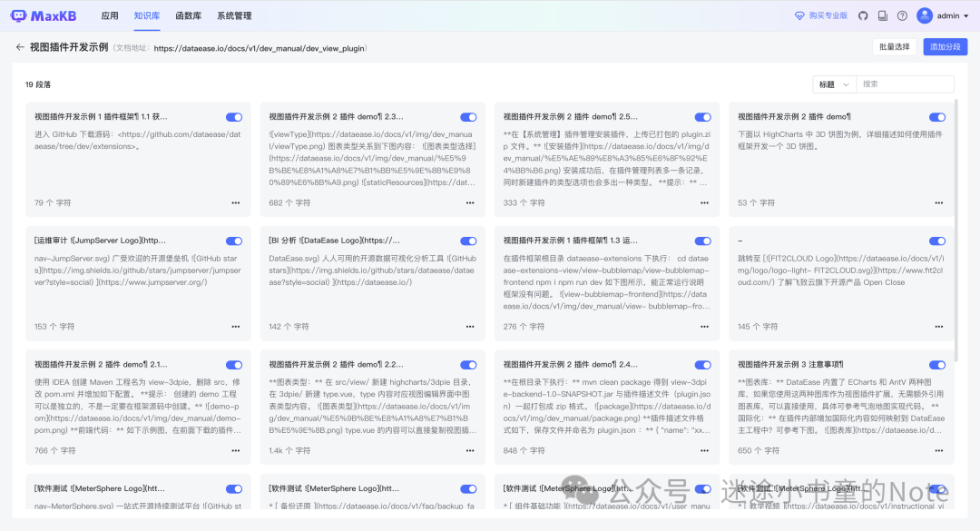Open the 函数库 tab
Image resolution: width=980 pixels, height=531 pixels.
188,15
